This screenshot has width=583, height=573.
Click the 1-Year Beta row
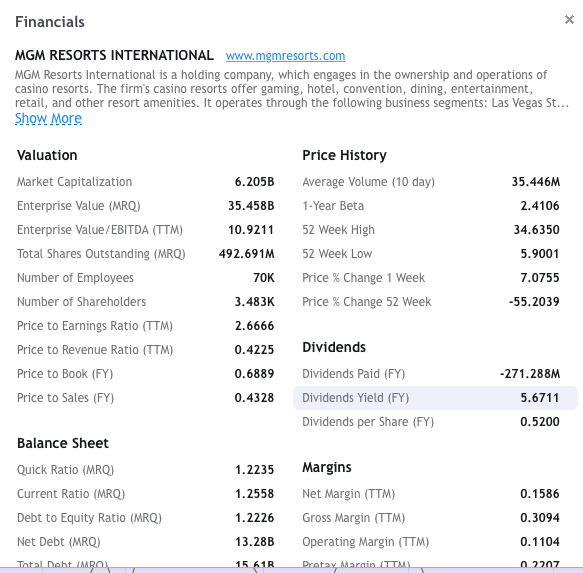click(x=435, y=206)
